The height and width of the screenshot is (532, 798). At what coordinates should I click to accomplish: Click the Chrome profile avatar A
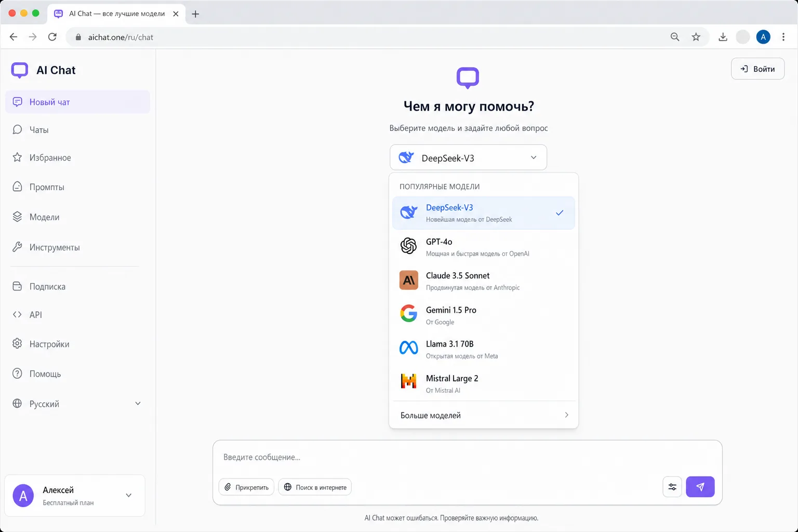(x=763, y=37)
